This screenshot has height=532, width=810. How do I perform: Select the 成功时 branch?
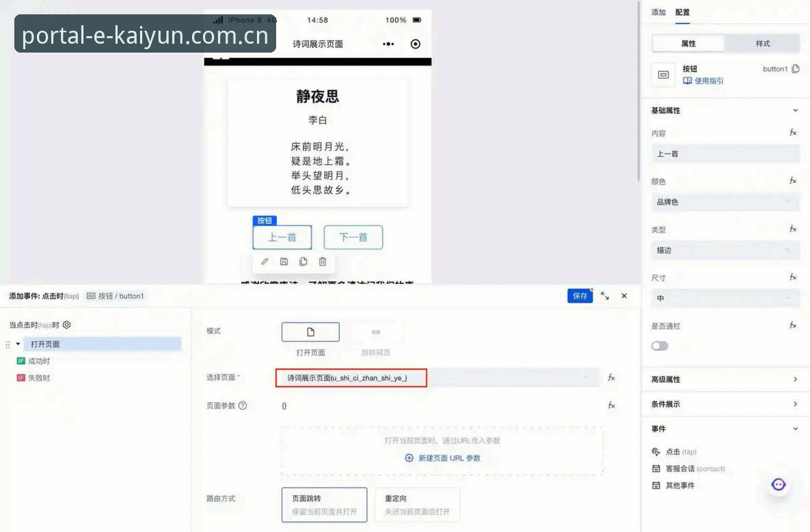pyautogui.click(x=33, y=361)
